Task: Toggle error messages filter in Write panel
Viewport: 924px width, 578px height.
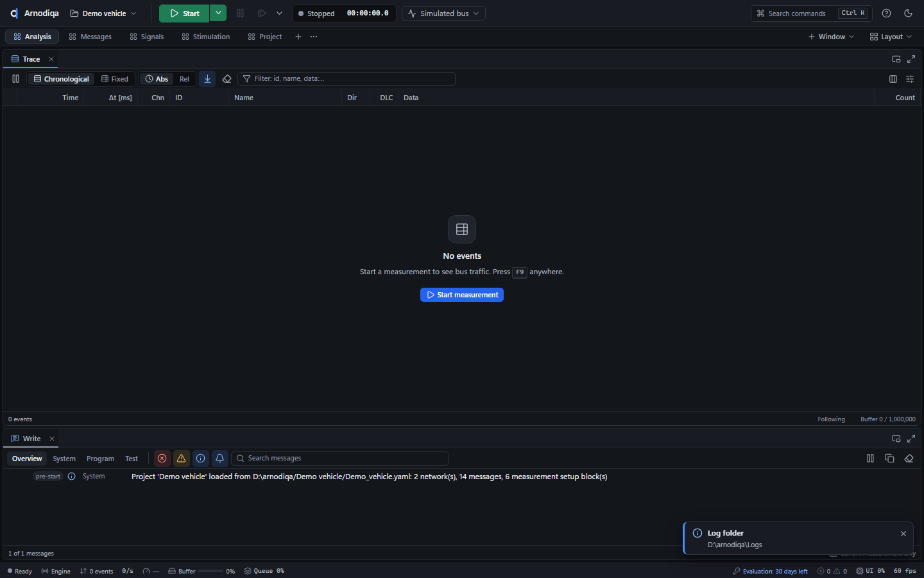Action: point(162,459)
